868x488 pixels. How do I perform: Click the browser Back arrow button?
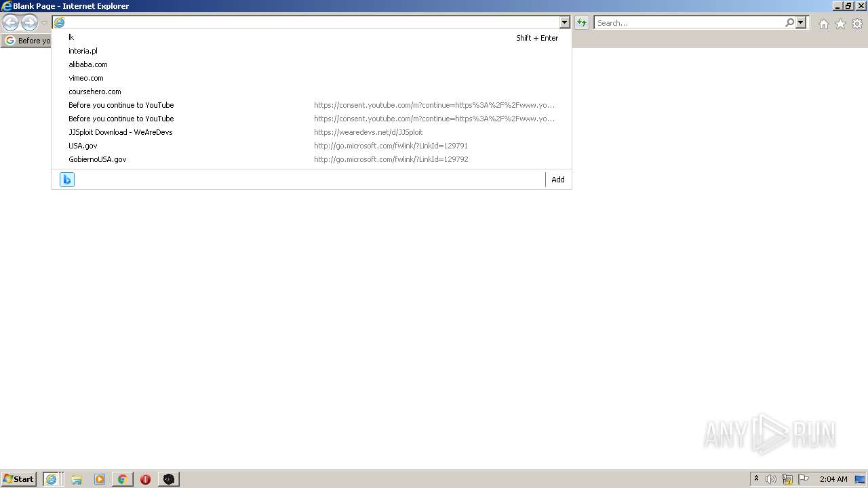10,23
